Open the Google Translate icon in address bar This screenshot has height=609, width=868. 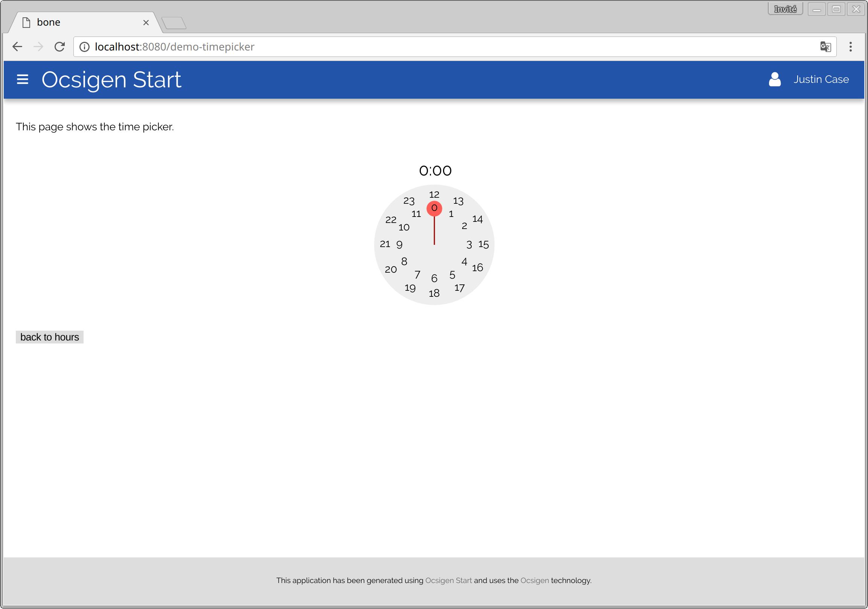(825, 47)
